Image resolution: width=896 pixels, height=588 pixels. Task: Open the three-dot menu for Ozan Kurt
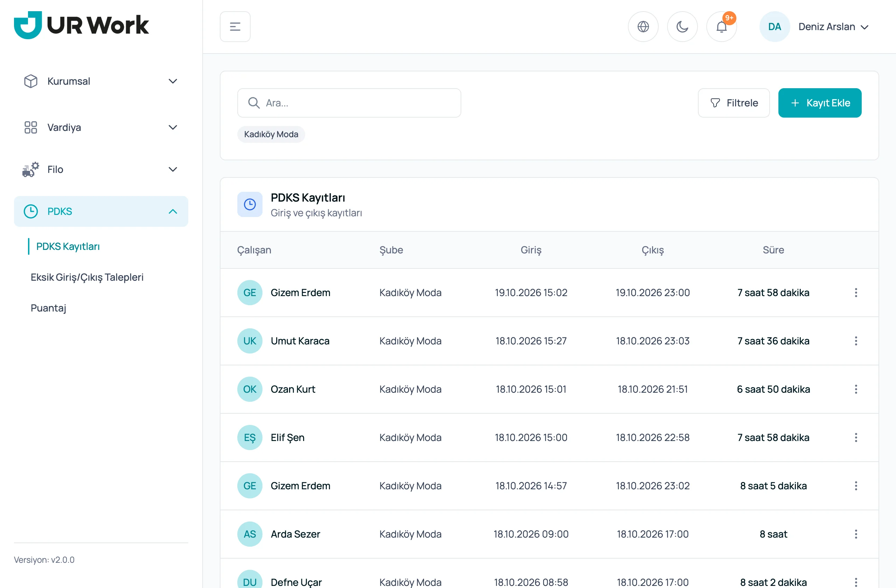(x=856, y=389)
